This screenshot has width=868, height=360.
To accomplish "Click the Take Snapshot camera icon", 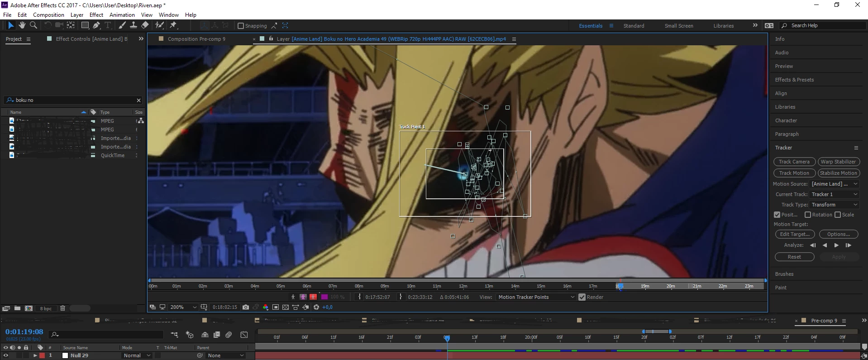I will click(x=245, y=307).
